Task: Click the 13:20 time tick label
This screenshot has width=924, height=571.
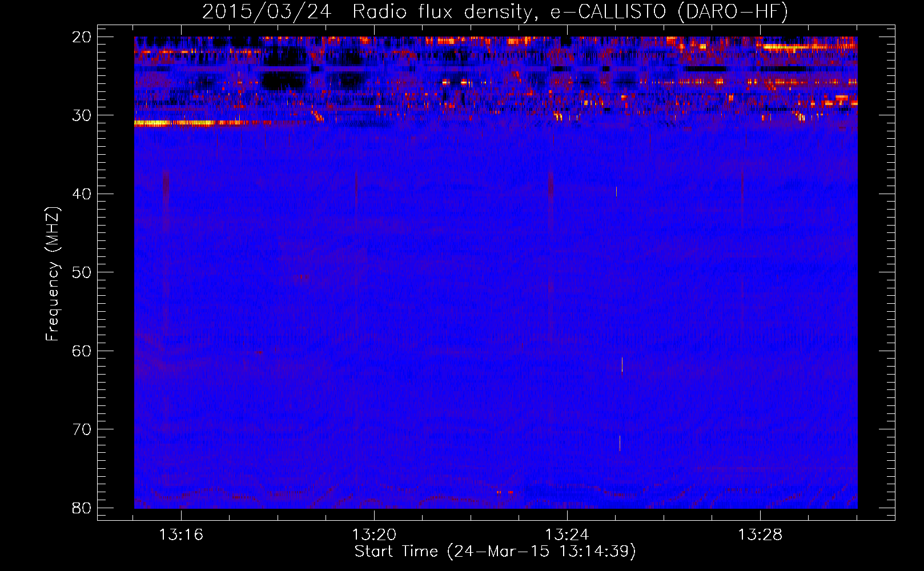Action: [374, 534]
